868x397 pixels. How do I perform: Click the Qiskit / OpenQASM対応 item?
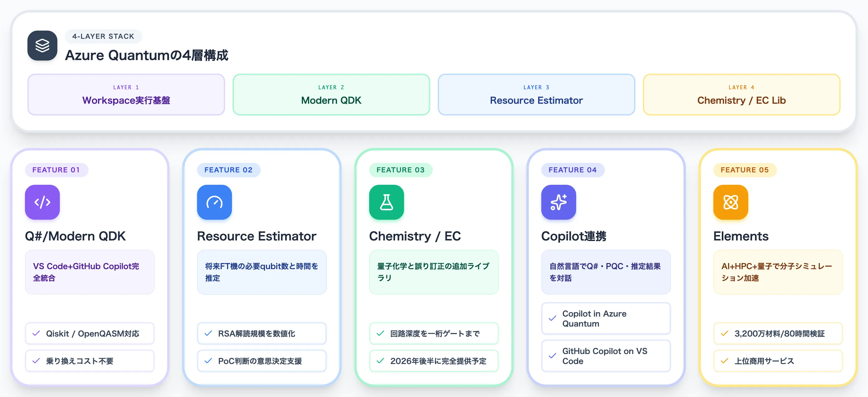[89, 333]
